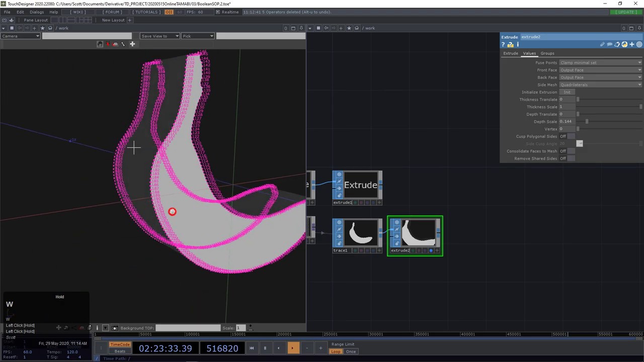
Task: Click the white plus icon in viewer toolbar
Action: coord(132,44)
